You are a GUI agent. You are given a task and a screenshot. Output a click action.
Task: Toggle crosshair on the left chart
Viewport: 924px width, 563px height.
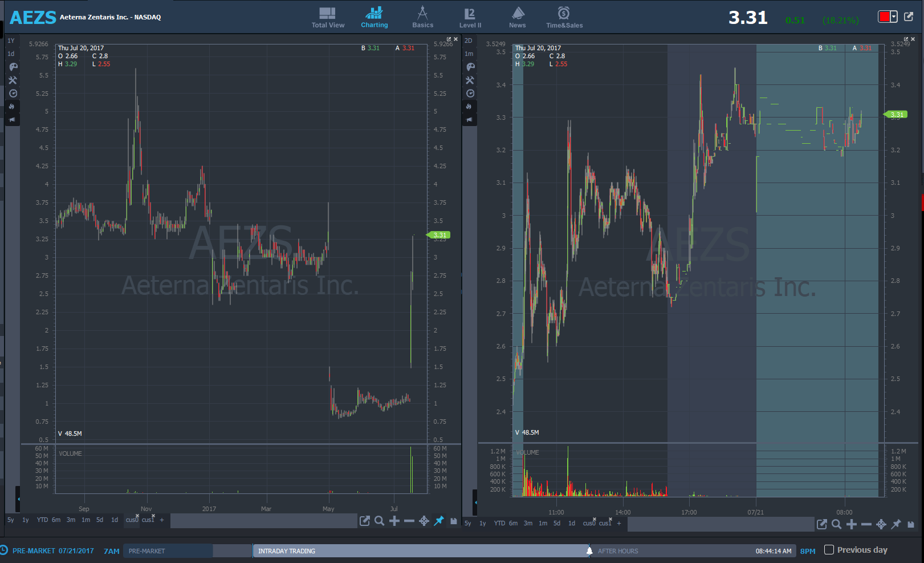(x=424, y=521)
